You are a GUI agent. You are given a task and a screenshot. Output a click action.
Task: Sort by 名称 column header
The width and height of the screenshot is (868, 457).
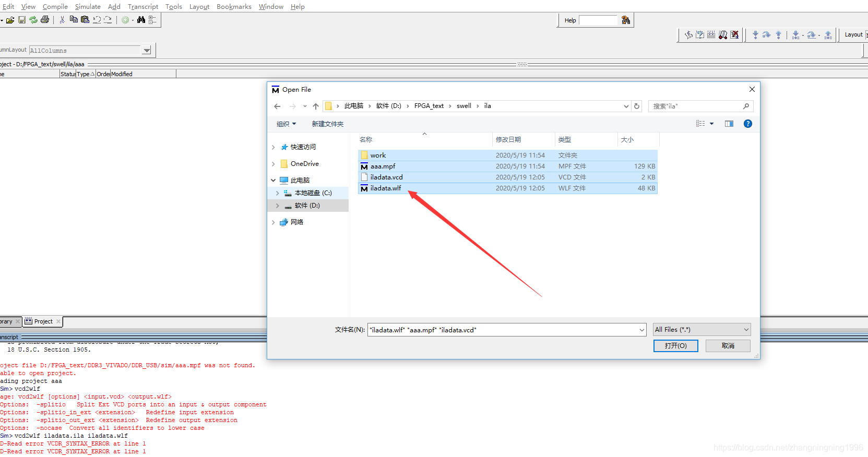tap(425, 140)
